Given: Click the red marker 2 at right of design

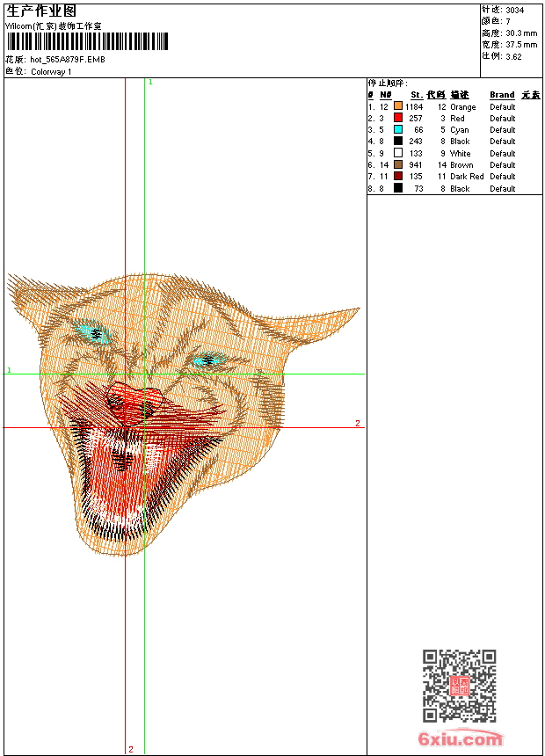Looking at the screenshot, I should (x=357, y=424).
